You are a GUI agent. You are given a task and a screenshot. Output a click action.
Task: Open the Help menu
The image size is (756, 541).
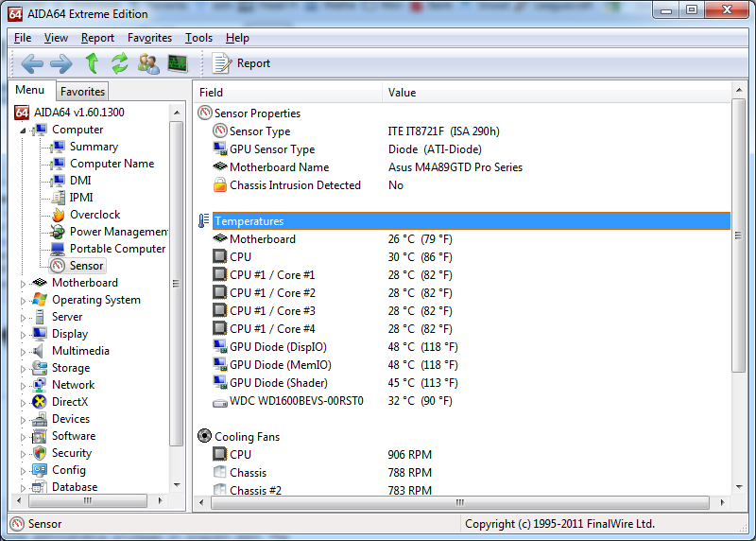(x=237, y=38)
